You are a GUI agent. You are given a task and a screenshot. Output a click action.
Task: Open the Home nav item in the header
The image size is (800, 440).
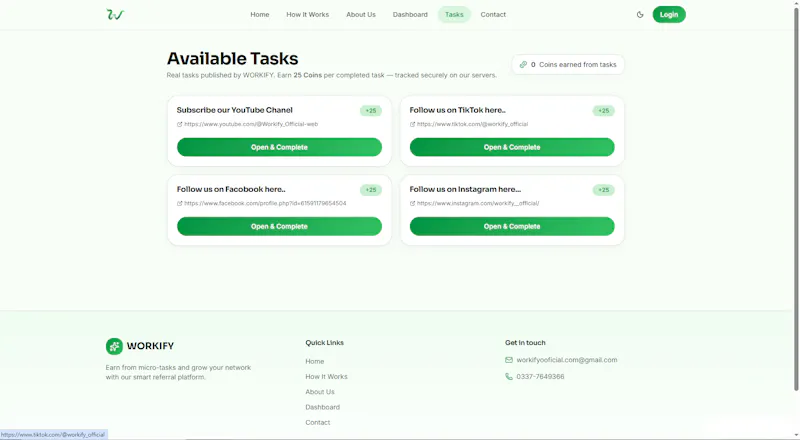(260, 14)
